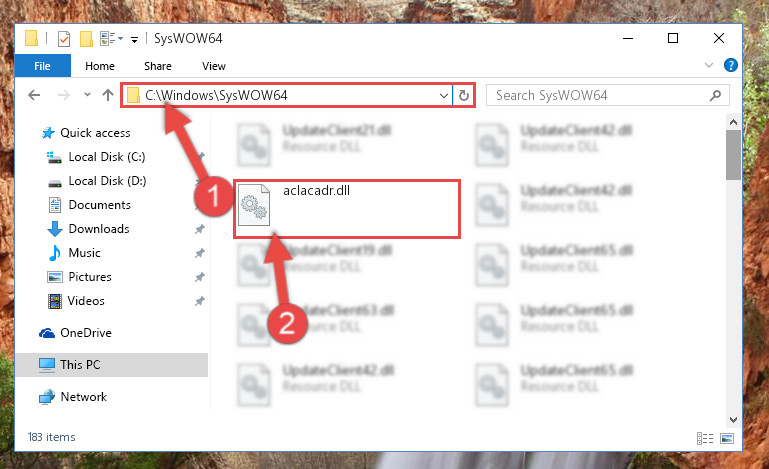Image resolution: width=769 pixels, height=469 pixels.
Task: Click New folder icon in quick toolbar
Action: (x=86, y=39)
